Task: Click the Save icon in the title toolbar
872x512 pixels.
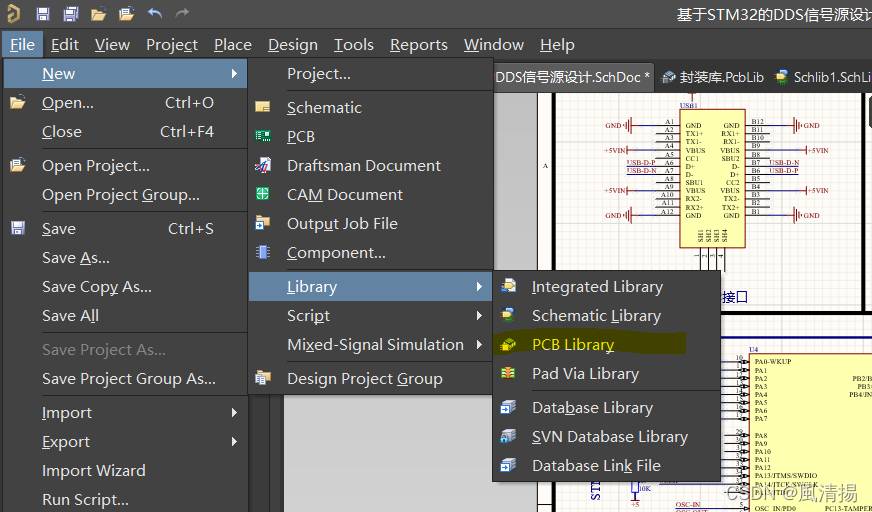Action: point(43,14)
